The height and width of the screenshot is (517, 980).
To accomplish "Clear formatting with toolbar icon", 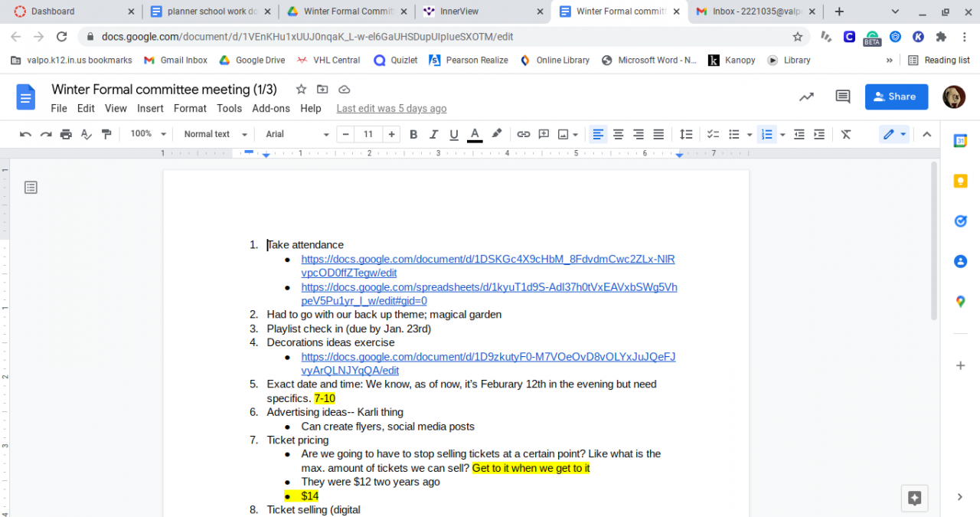I will coord(846,134).
